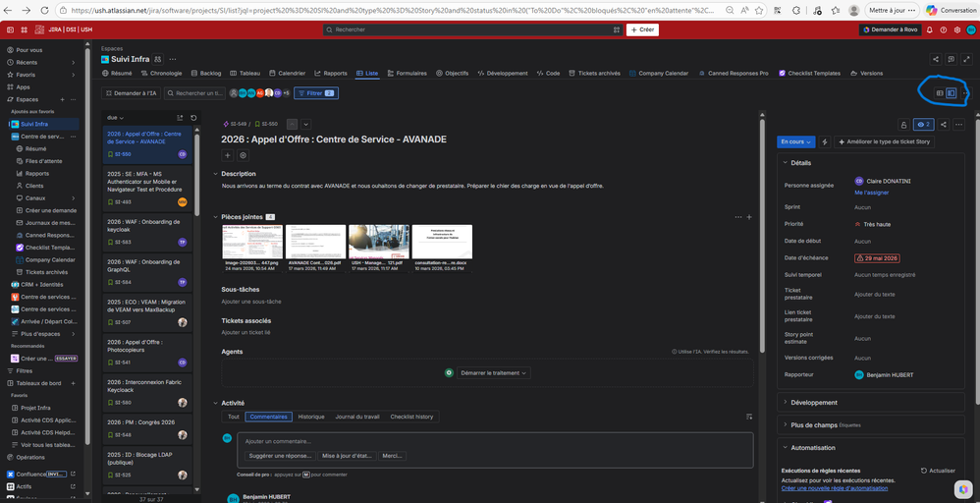Add page to browser favorites star

pyautogui.click(x=757, y=11)
